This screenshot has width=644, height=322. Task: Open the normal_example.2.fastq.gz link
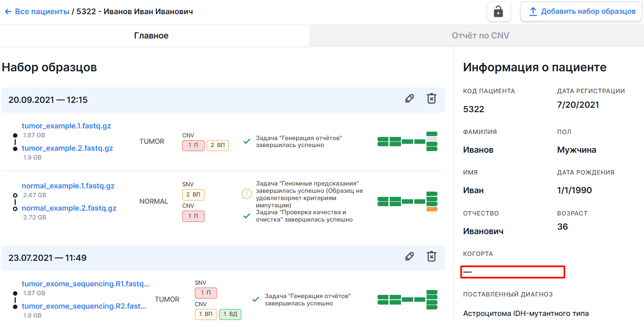[69, 208]
